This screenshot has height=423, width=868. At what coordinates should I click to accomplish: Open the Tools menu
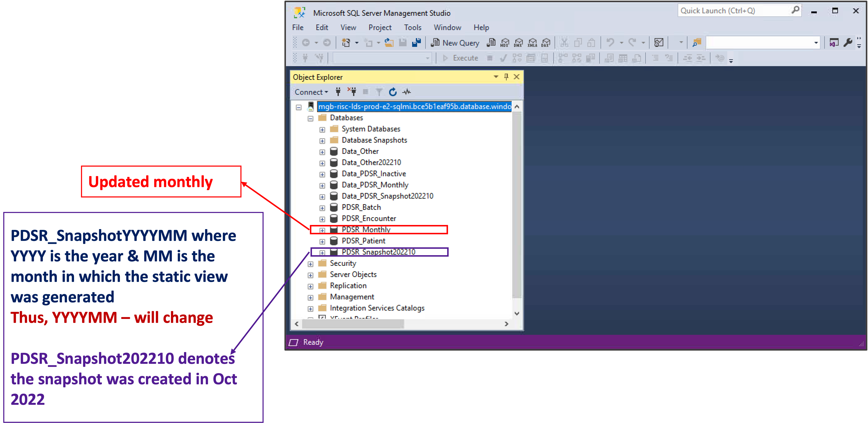[x=413, y=28]
